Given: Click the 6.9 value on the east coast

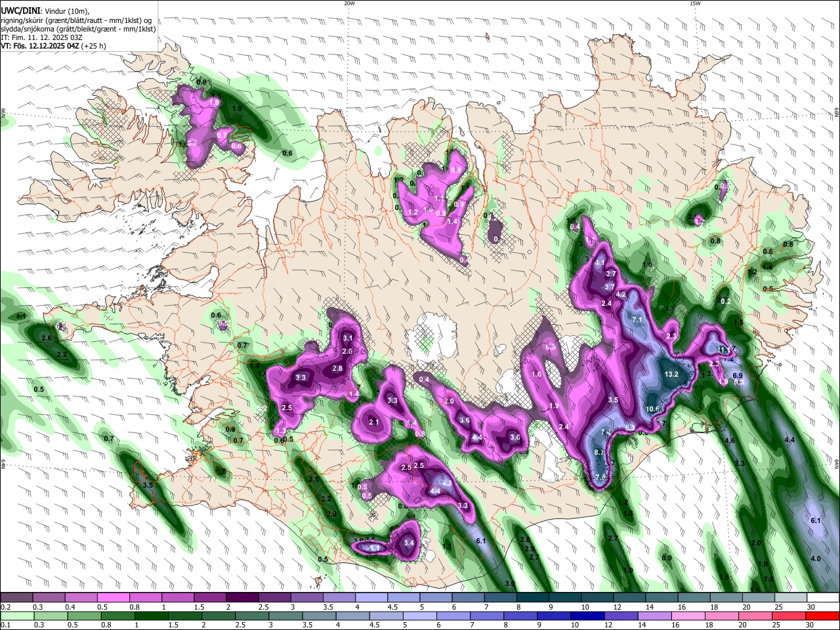Looking at the screenshot, I should point(737,375).
